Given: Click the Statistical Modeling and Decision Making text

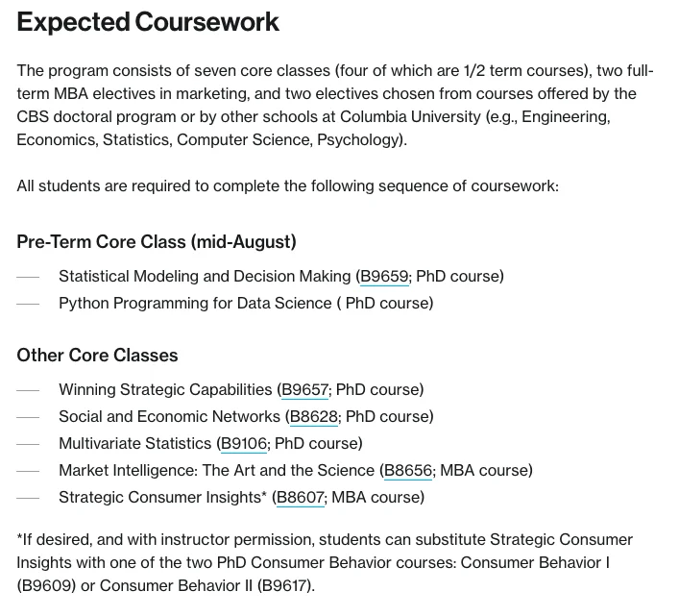Looking at the screenshot, I should pyautogui.click(x=204, y=277).
